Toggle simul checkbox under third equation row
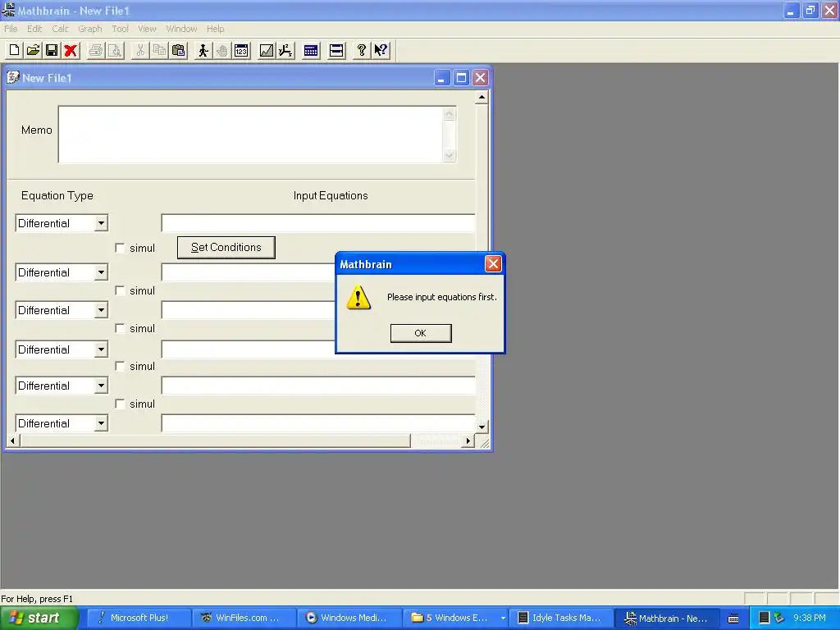The width and height of the screenshot is (840, 630). (120, 328)
